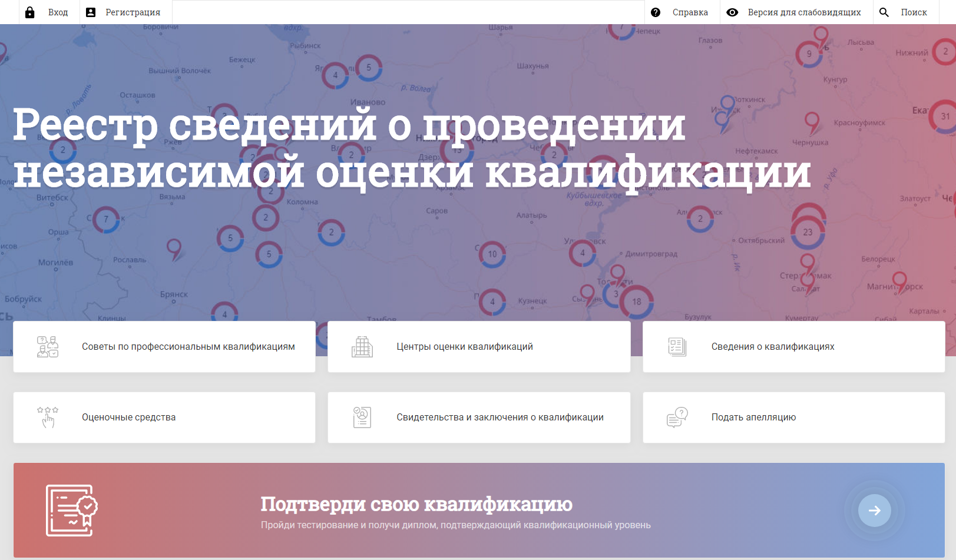
Task: Go to Центры оценки квалификаций
Action: coord(464,347)
